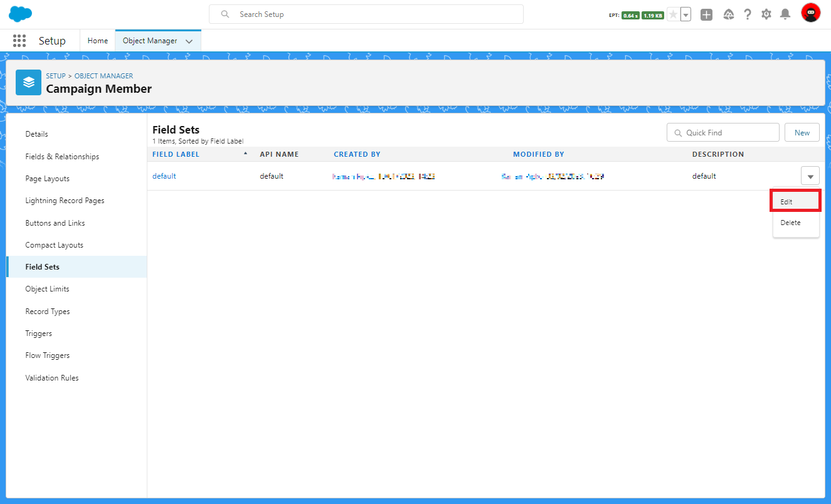Open the add new item plus icon
Image resolution: width=831 pixels, height=504 pixels.
click(x=706, y=13)
